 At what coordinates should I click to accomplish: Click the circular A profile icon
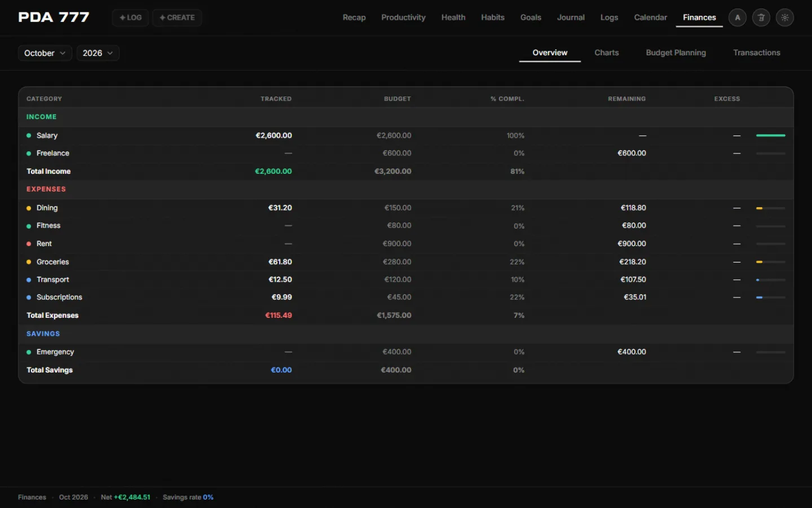[x=738, y=17]
